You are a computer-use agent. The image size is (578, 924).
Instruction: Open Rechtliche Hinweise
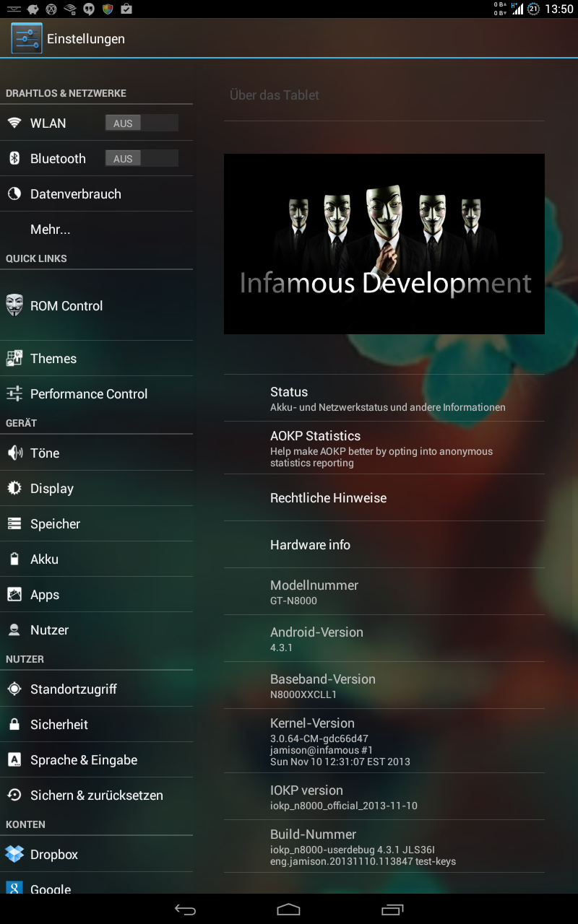pos(384,498)
